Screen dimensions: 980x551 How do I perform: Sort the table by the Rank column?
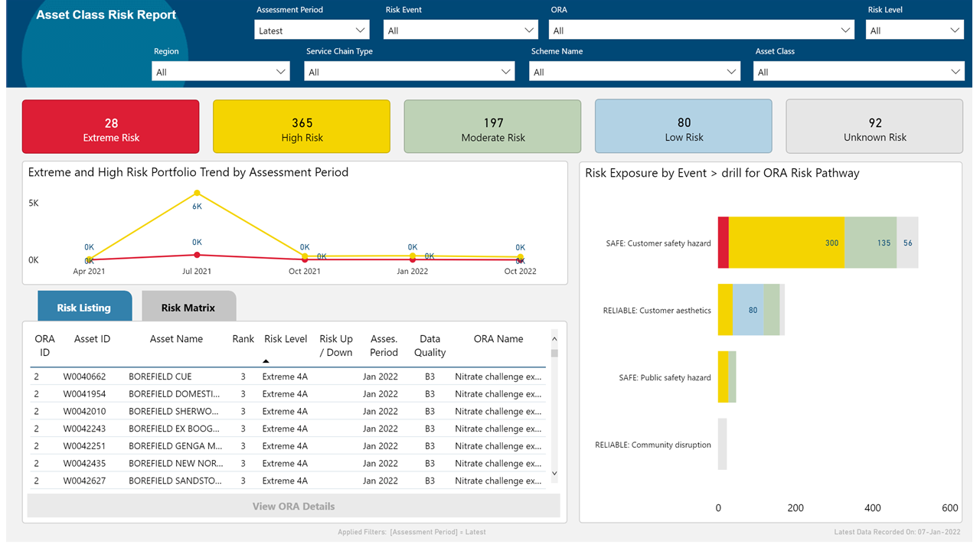click(x=243, y=338)
